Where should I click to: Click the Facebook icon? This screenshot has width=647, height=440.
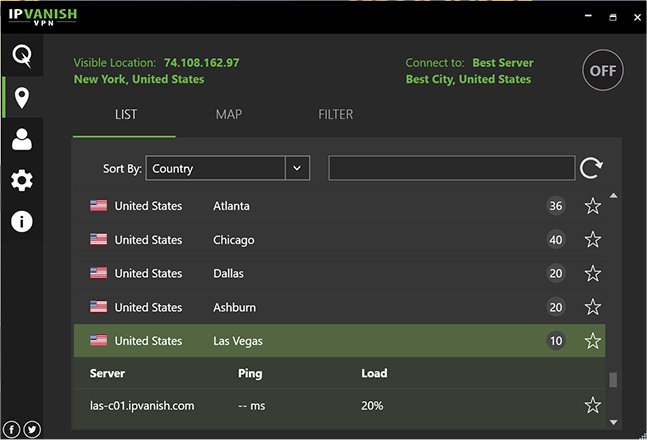(13, 429)
